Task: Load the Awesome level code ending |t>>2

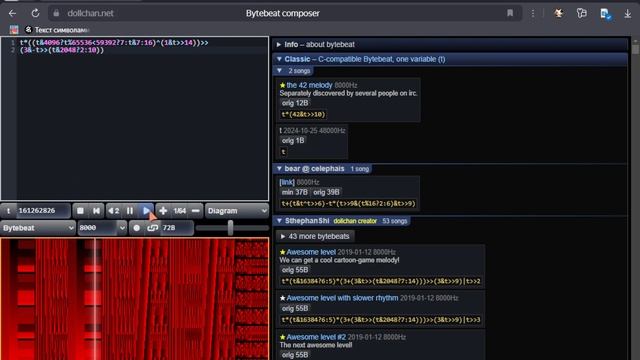Action: [381, 281]
